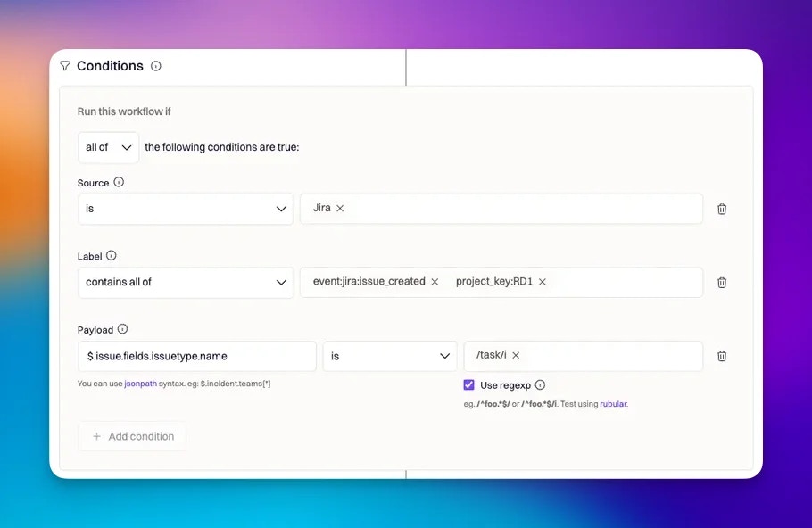Click the filter funnel icon by Conditions
This screenshot has height=528, width=812.
click(65, 66)
